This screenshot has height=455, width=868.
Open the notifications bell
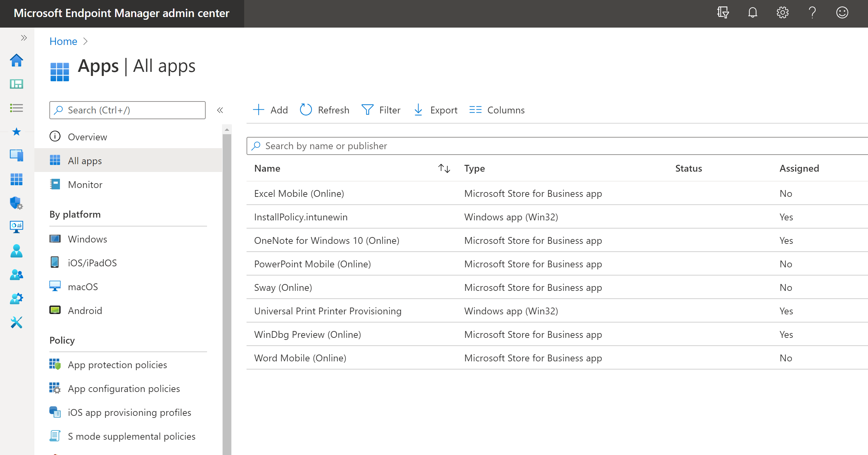[752, 13]
